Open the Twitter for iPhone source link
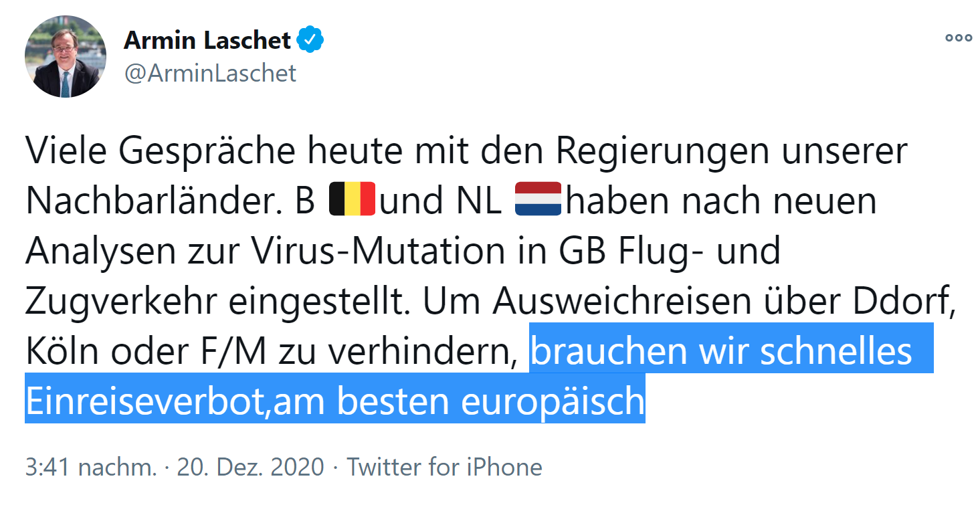Screen dimensions: 980x505 tap(444, 466)
